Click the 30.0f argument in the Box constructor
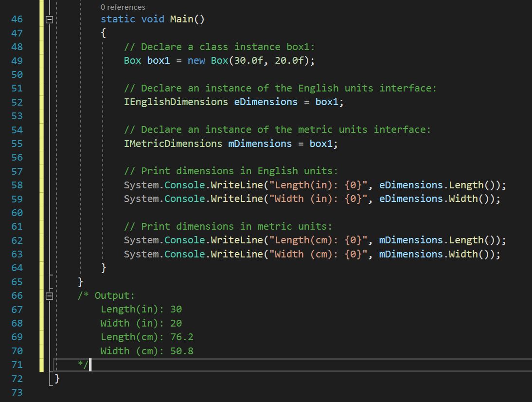The width and height of the screenshot is (532, 402). [248, 61]
